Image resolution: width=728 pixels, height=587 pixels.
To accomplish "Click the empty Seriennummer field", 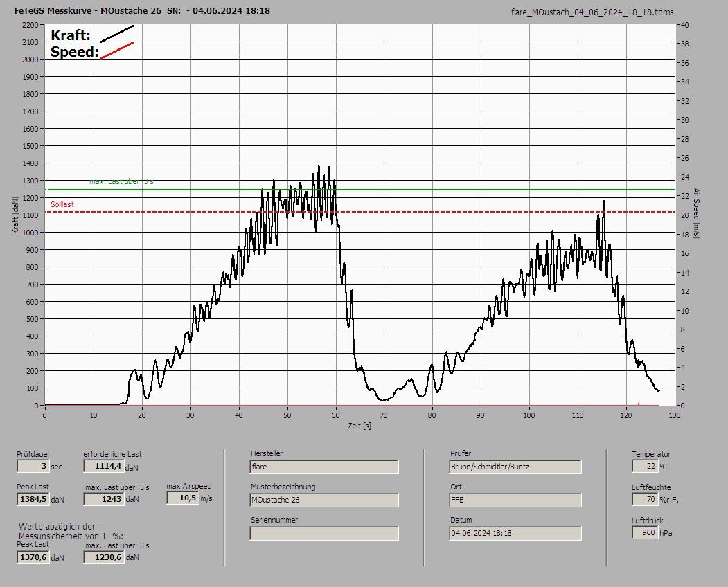I will pyautogui.click(x=324, y=534).
